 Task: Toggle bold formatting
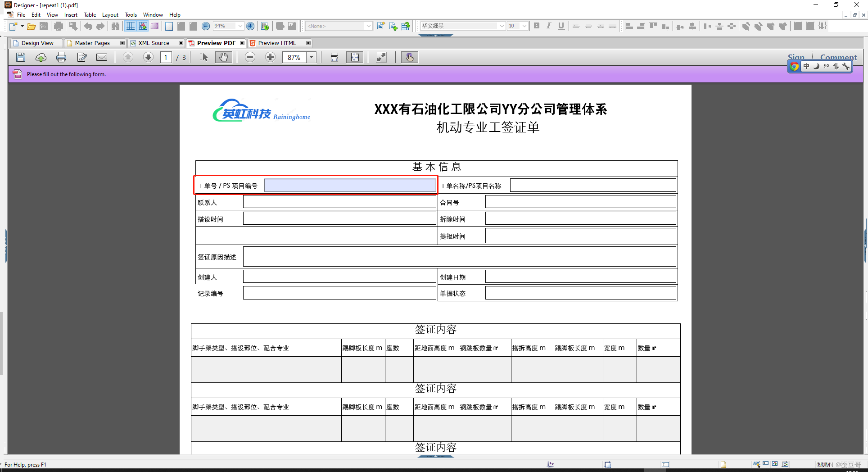(x=536, y=26)
